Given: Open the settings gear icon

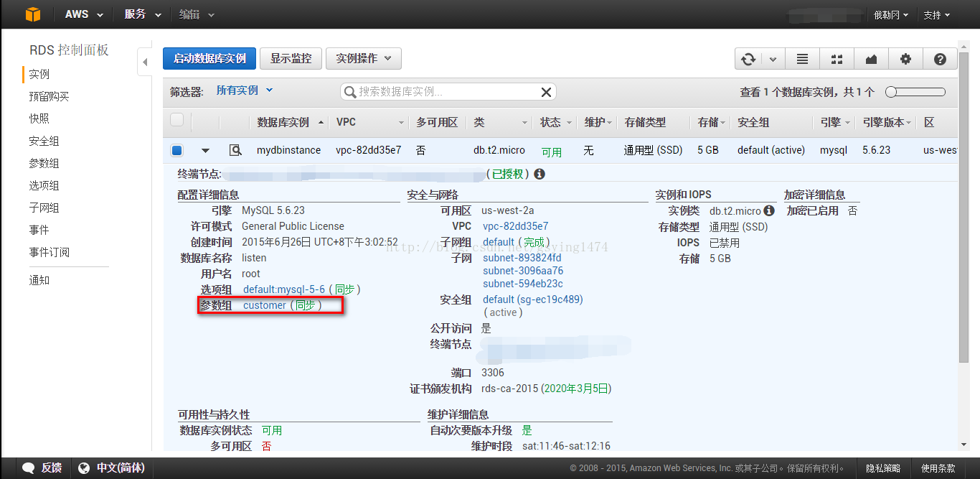Looking at the screenshot, I should (905, 59).
